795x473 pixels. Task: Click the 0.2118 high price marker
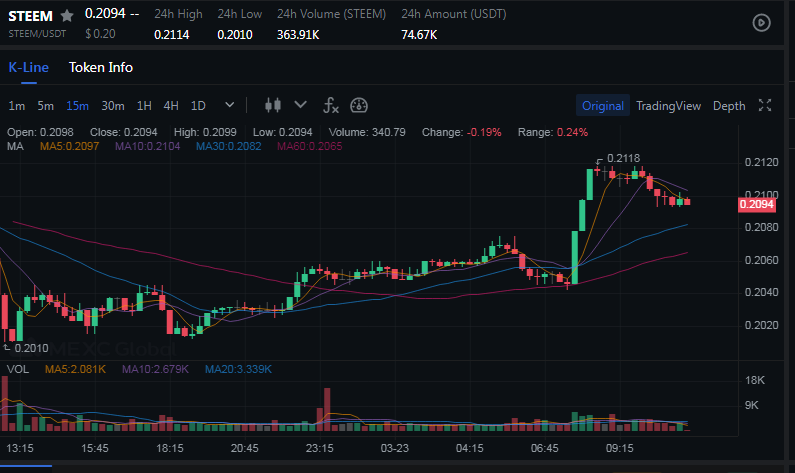tap(623, 158)
